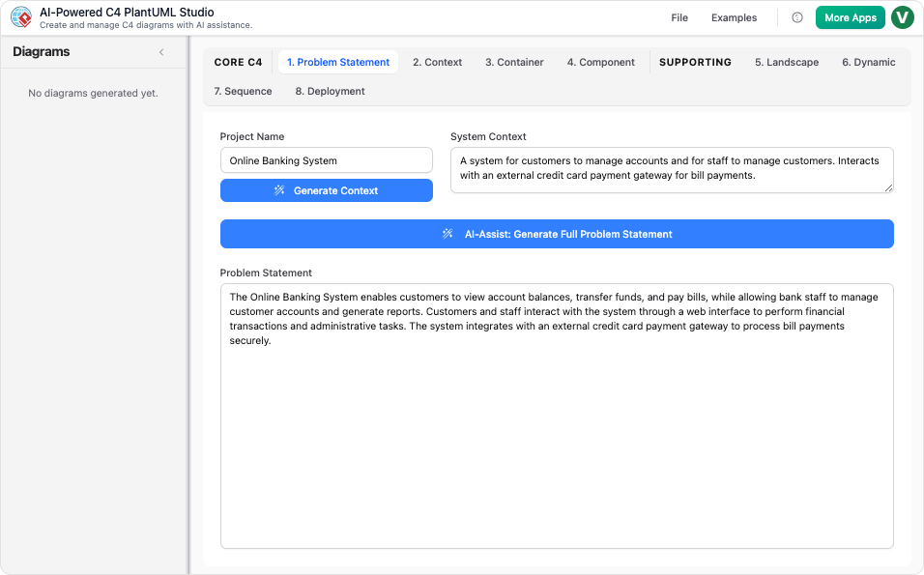
Task: Select the 4. Component tab
Action: tap(600, 61)
